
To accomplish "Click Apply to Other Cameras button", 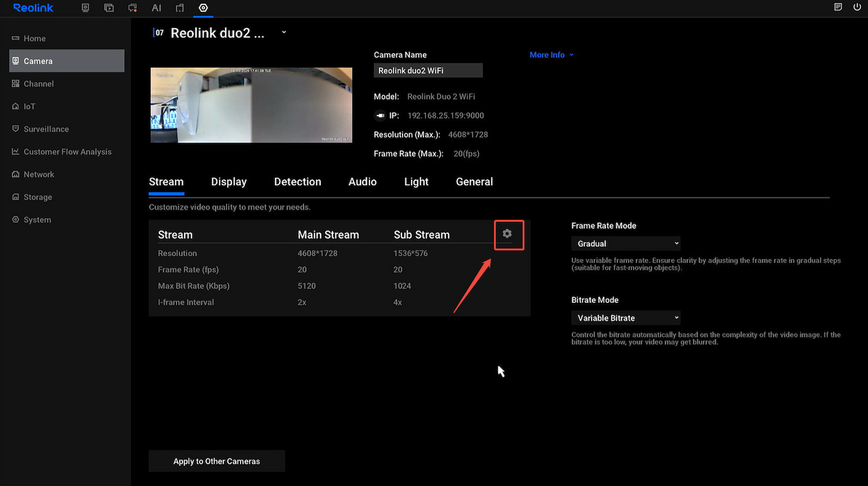I will coord(216,461).
